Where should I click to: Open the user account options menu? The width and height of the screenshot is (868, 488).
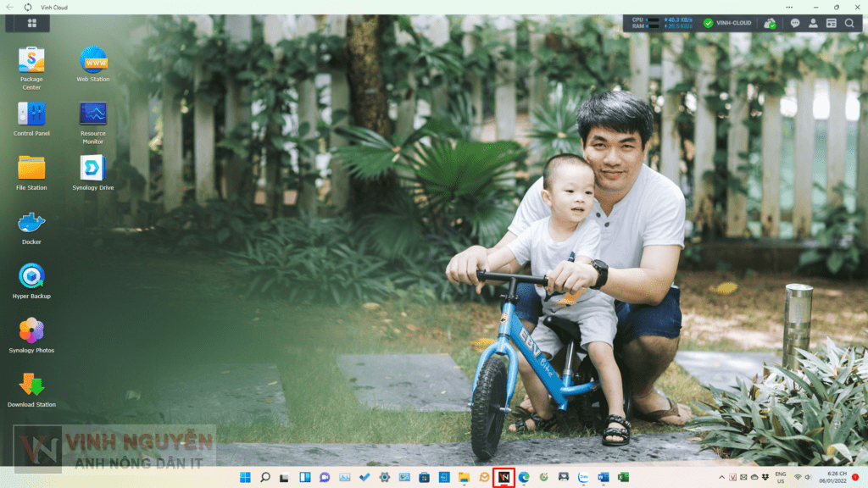[x=813, y=24]
